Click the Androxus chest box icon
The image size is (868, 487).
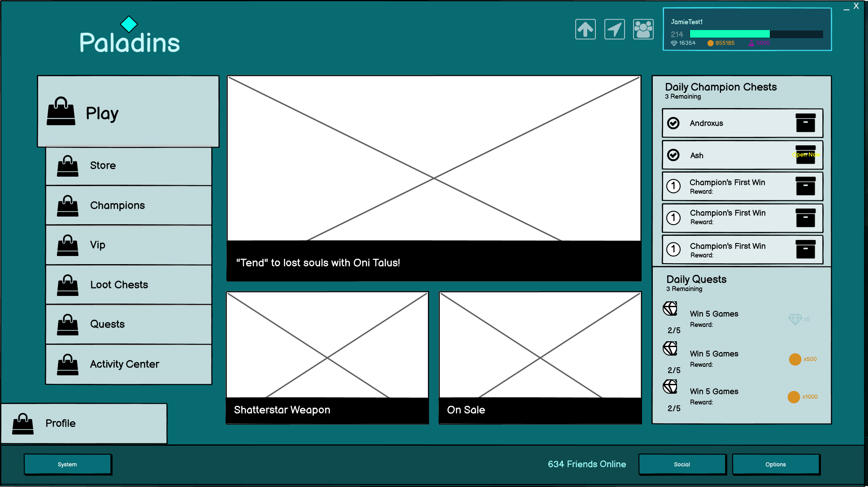[x=805, y=123]
